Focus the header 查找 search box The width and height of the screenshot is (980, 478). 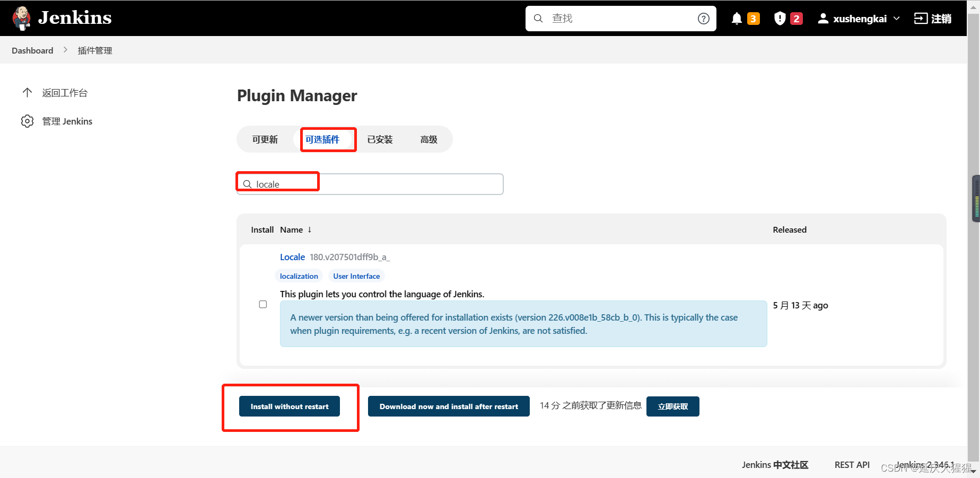pyautogui.click(x=620, y=19)
